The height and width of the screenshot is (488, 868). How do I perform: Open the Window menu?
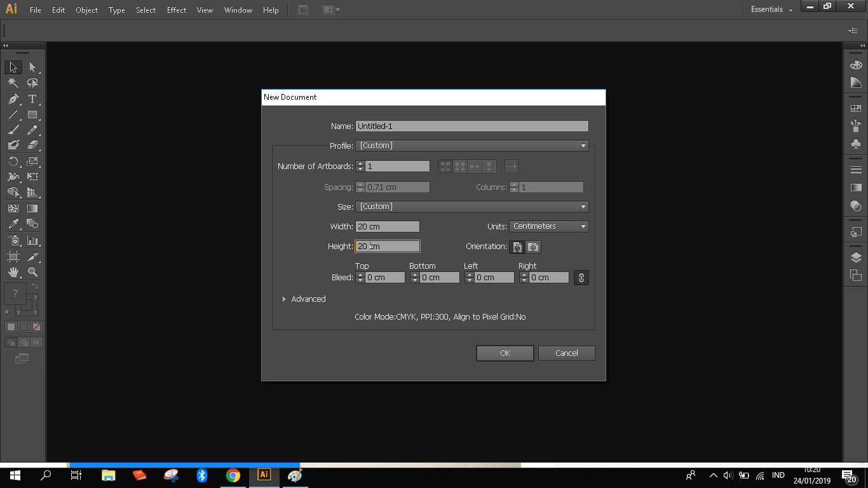(238, 10)
